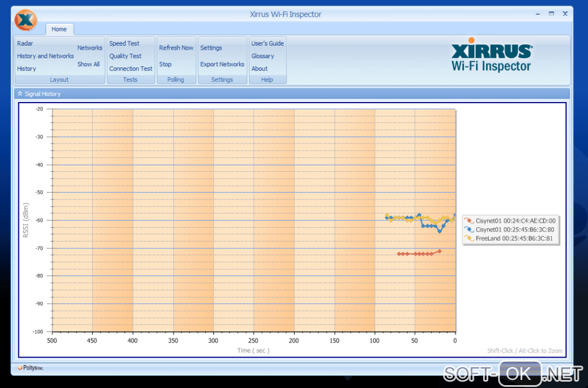The height and width of the screenshot is (388, 588).
Task: Click the Signal History panel header
Action: 292,94
